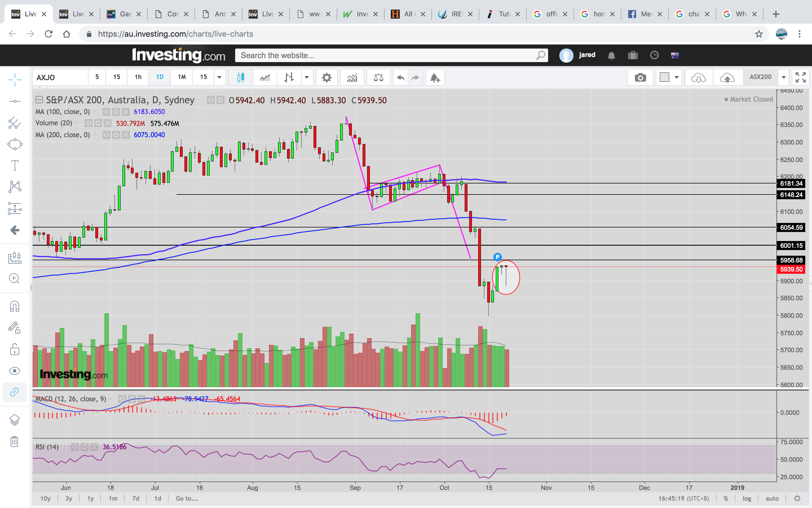The width and height of the screenshot is (812, 508).
Task: Select the bar chart style icon
Action: [x=289, y=78]
